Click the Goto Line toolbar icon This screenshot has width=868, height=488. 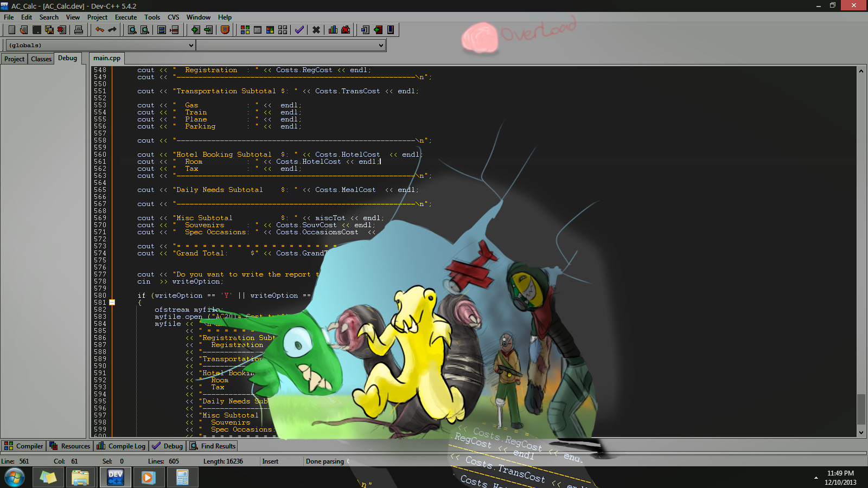(174, 30)
